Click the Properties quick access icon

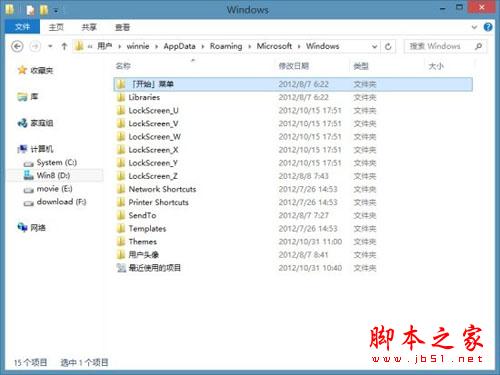click(30, 10)
